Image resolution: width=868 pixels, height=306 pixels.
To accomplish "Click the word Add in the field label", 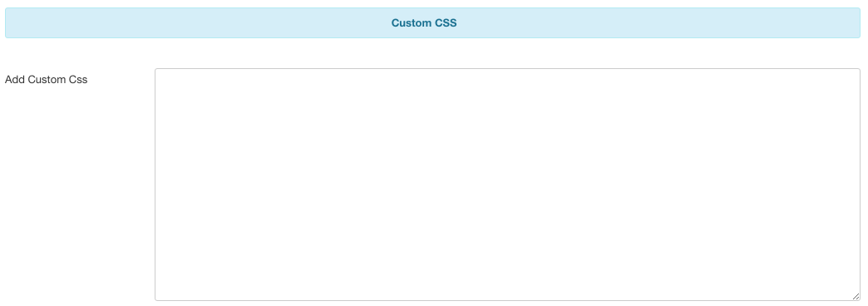I will point(15,80).
